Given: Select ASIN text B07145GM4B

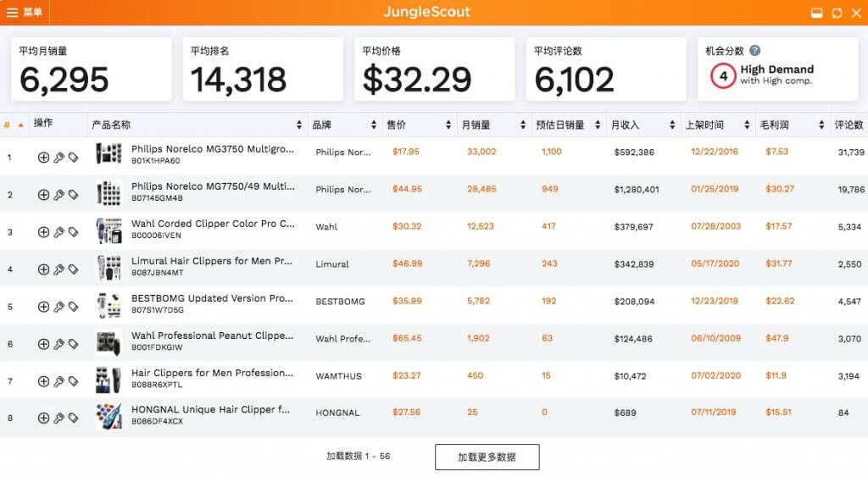Looking at the screenshot, I should pos(157,198).
